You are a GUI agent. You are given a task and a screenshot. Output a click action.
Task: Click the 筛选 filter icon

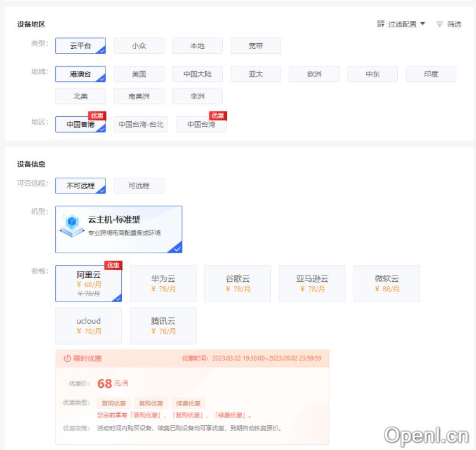click(439, 24)
